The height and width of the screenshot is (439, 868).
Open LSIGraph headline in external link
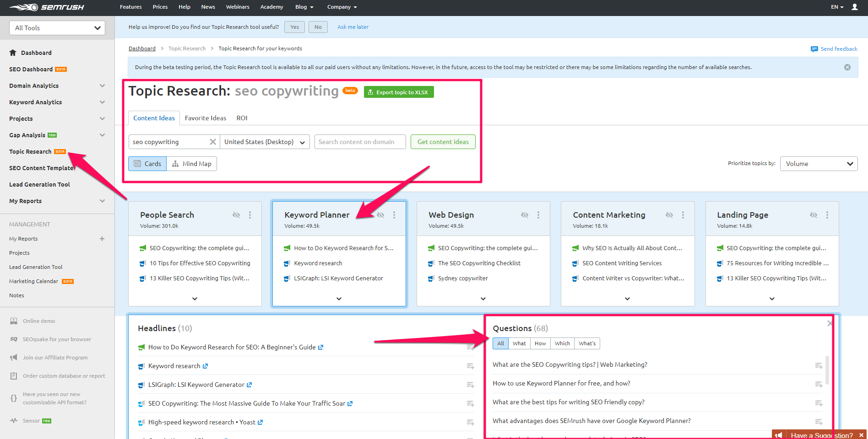(x=250, y=385)
